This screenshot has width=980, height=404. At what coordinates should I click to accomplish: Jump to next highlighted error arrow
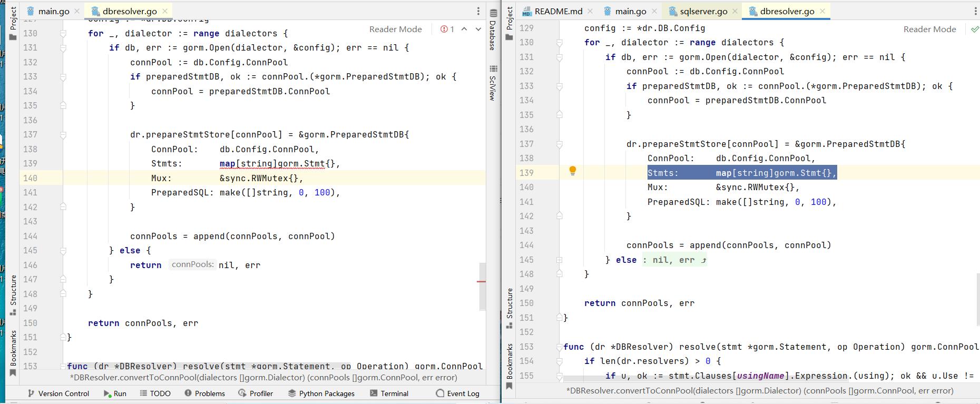point(478,29)
